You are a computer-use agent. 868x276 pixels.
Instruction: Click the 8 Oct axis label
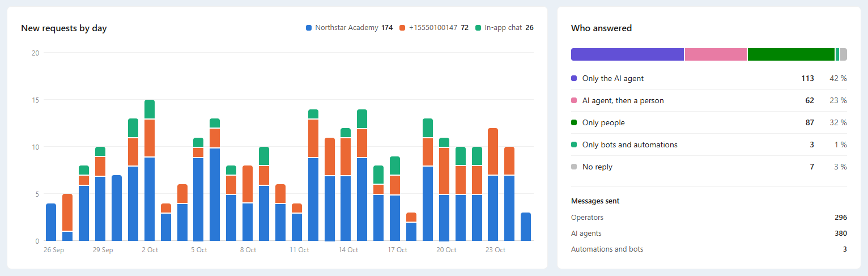click(x=248, y=250)
